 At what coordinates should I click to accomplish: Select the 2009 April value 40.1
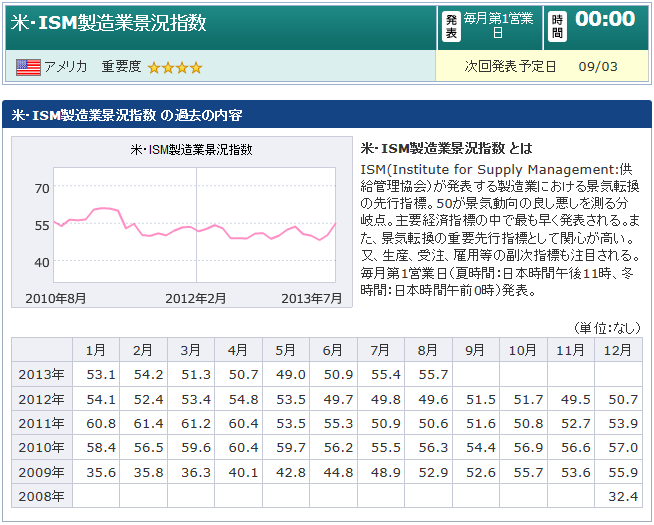(243, 472)
